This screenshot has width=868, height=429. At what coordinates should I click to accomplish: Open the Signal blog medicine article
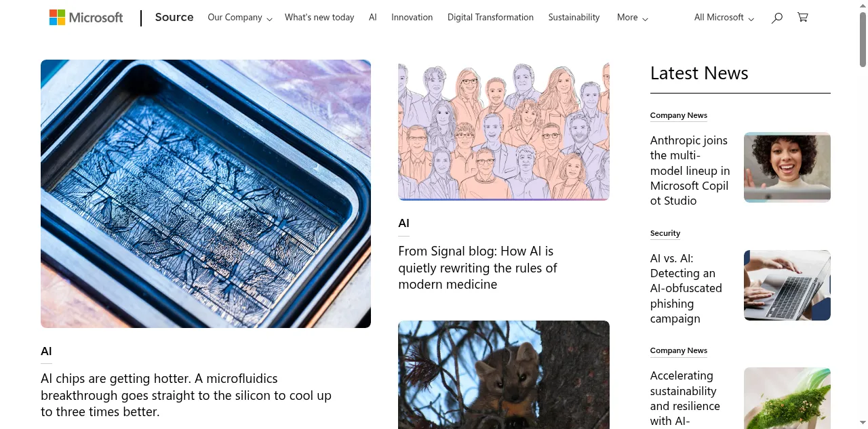tap(477, 268)
